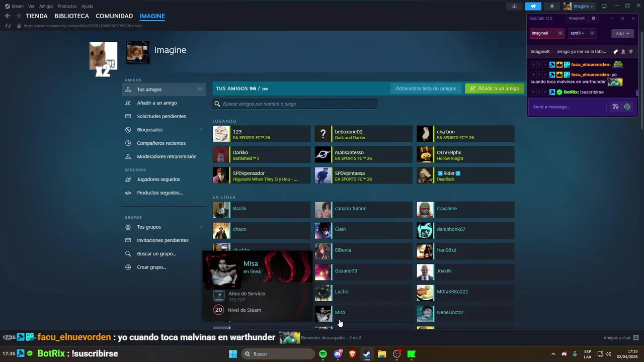644x362 pixels.
Task: Open Añadir a un amigo sidebar entry
Action: pyautogui.click(x=164, y=103)
